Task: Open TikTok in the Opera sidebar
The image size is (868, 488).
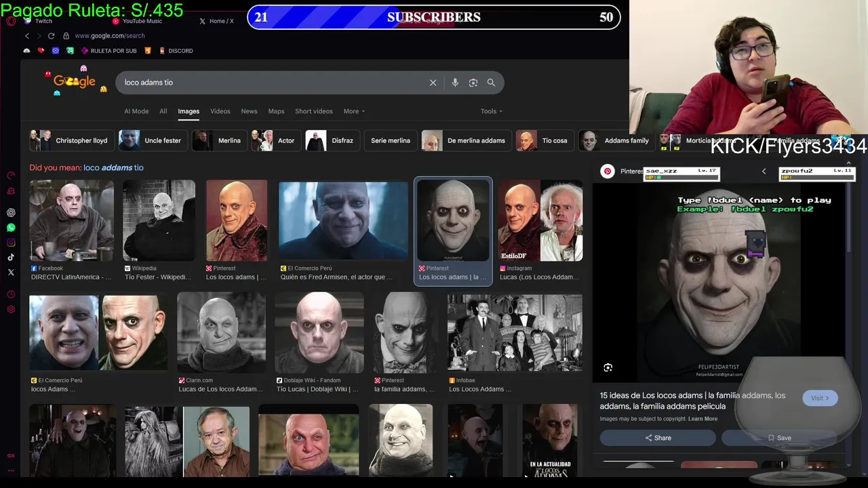Action: pos(11,258)
